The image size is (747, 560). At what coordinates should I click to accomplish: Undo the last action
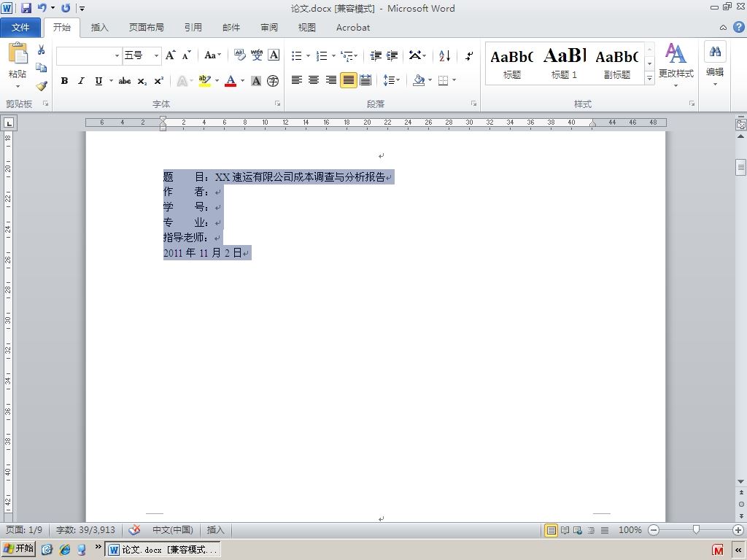[42, 8]
